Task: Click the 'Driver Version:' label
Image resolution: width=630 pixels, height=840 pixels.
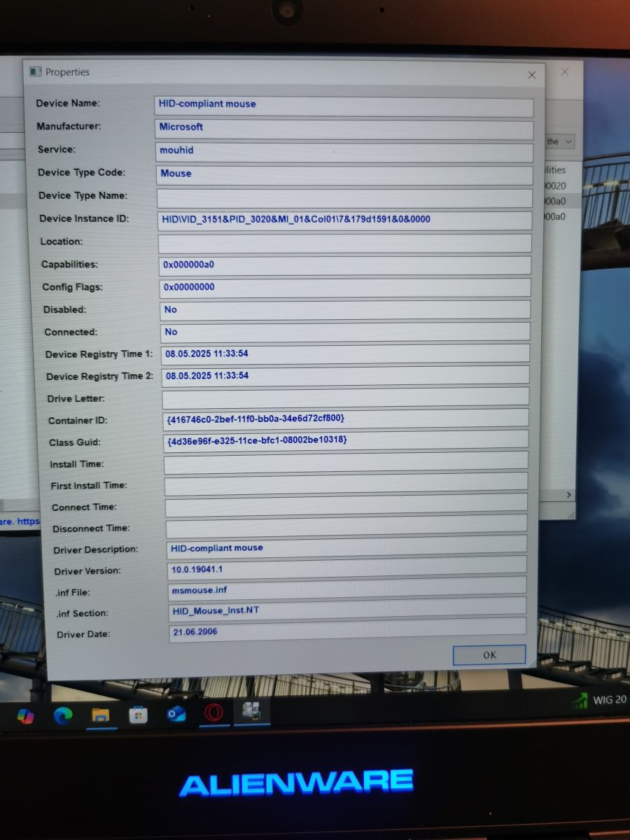Action: coord(87,570)
